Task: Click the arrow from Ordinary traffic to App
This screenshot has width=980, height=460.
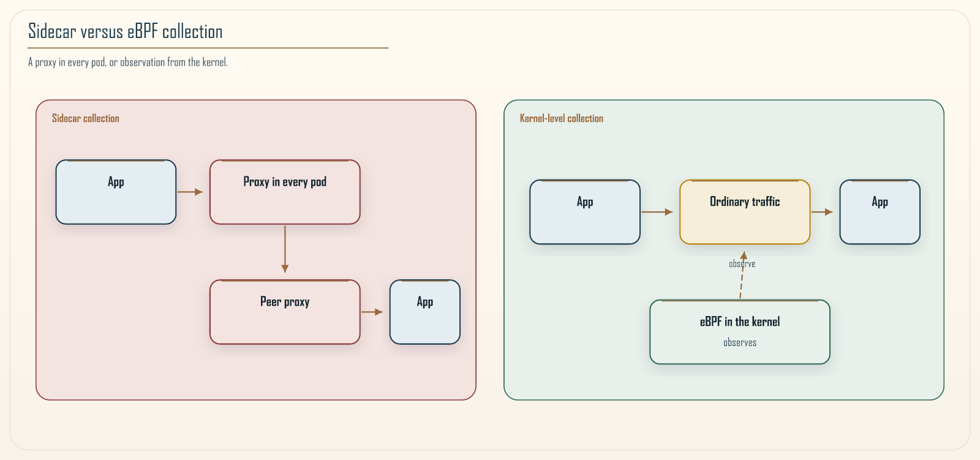Action: (822, 212)
